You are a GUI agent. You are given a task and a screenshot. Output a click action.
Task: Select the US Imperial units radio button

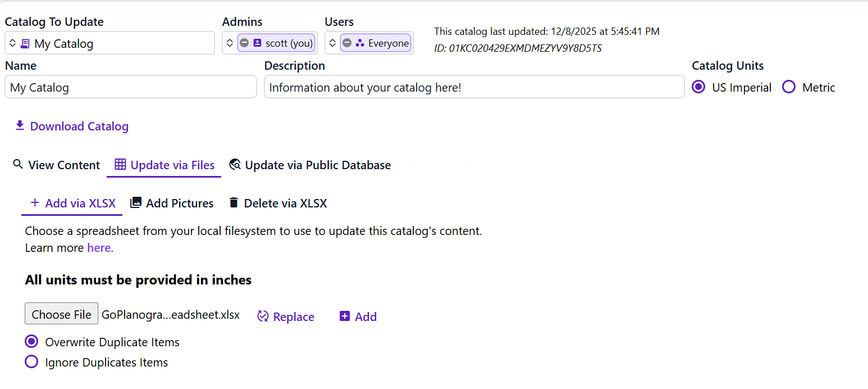point(698,87)
